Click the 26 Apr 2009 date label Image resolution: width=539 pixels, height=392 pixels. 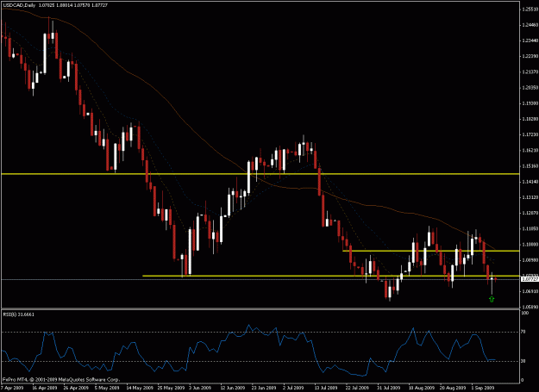[x=76, y=388]
